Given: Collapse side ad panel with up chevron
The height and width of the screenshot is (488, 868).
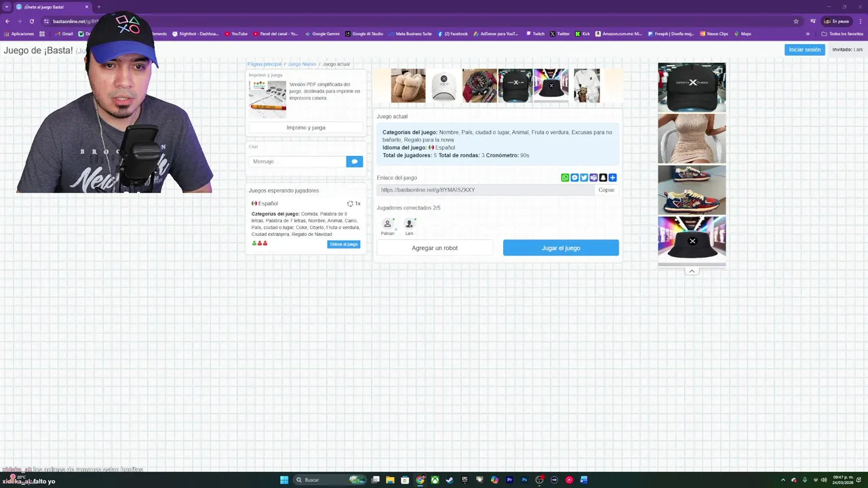Looking at the screenshot, I should tap(692, 271).
